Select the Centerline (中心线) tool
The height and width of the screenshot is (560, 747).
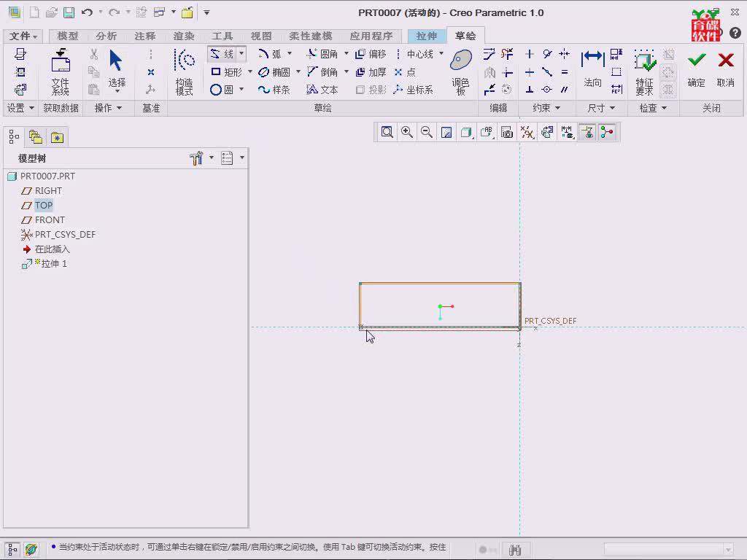(415, 54)
